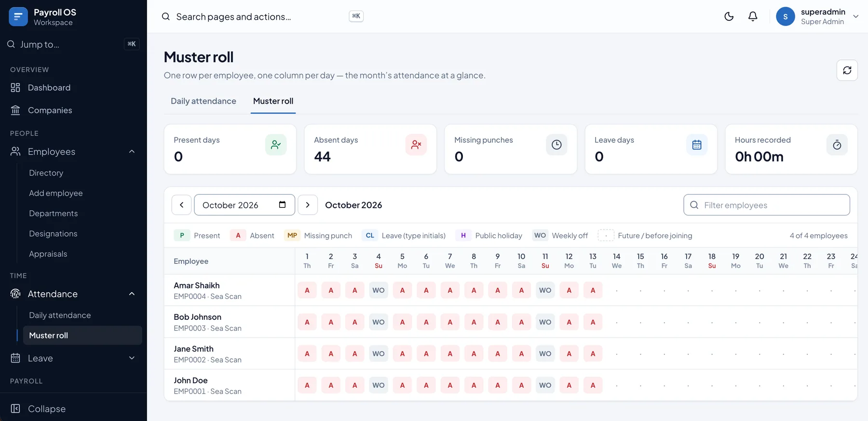Go to the previous month

point(181,205)
